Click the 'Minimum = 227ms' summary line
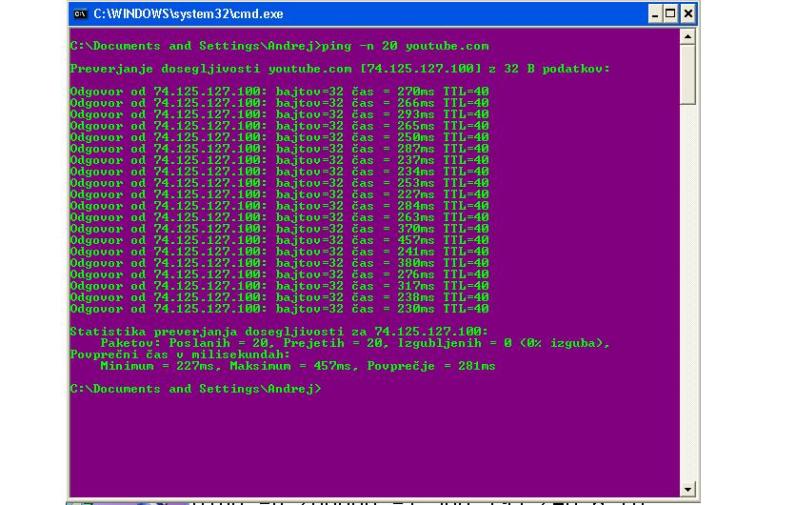Image resolution: width=800 pixels, height=505 pixels. (x=297, y=366)
